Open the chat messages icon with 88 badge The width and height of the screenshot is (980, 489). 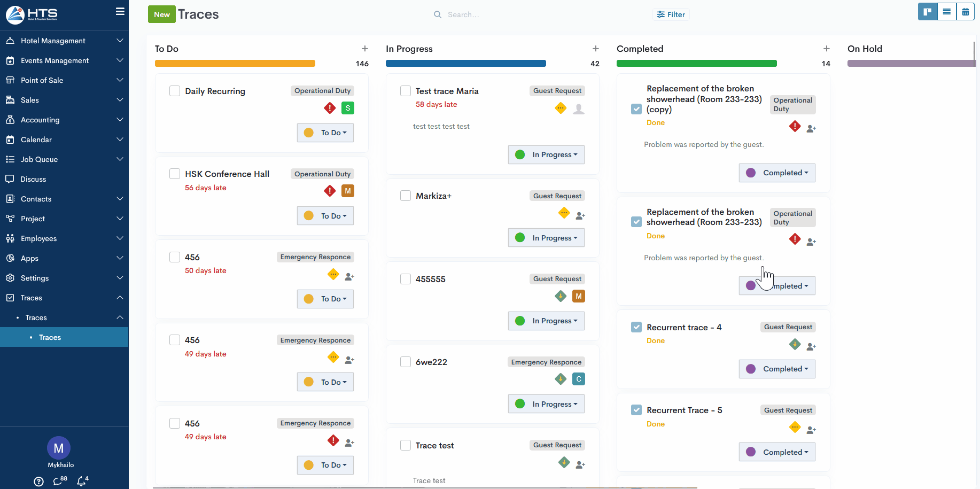[x=58, y=481]
